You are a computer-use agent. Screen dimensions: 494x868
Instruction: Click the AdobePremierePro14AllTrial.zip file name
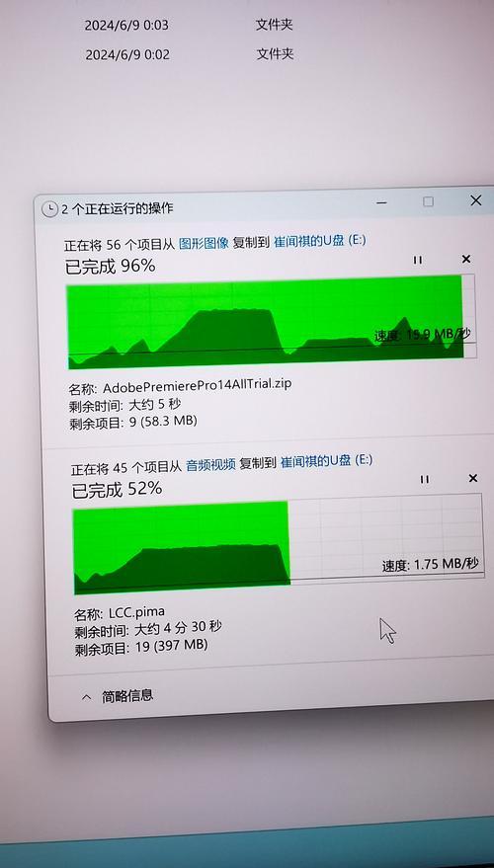[x=198, y=386]
